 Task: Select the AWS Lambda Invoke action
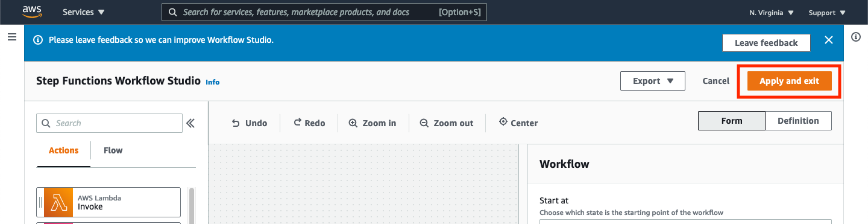pyautogui.click(x=108, y=202)
